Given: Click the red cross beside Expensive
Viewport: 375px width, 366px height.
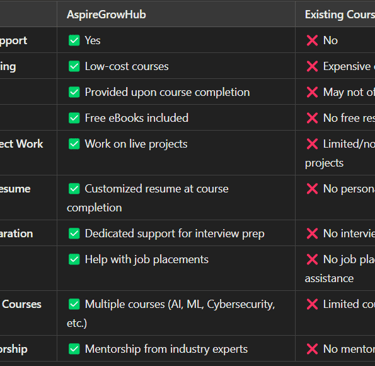Looking at the screenshot, I should click(x=312, y=66).
